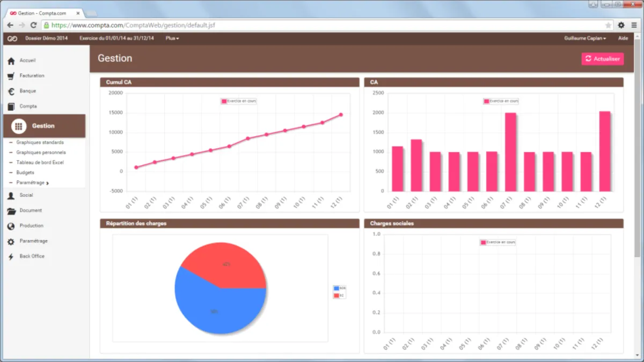Click Charges sociales panel title
The width and height of the screenshot is (644, 362).
(392, 223)
